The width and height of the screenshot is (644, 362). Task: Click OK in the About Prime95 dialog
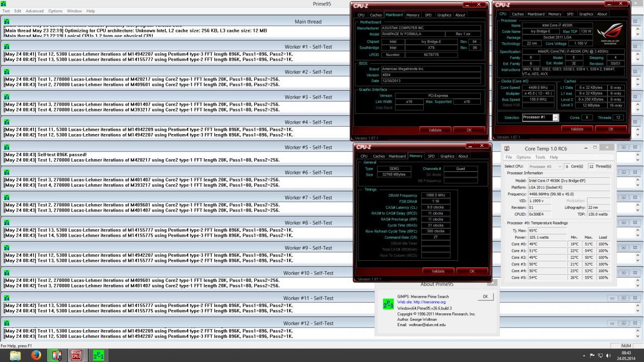(x=485, y=297)
